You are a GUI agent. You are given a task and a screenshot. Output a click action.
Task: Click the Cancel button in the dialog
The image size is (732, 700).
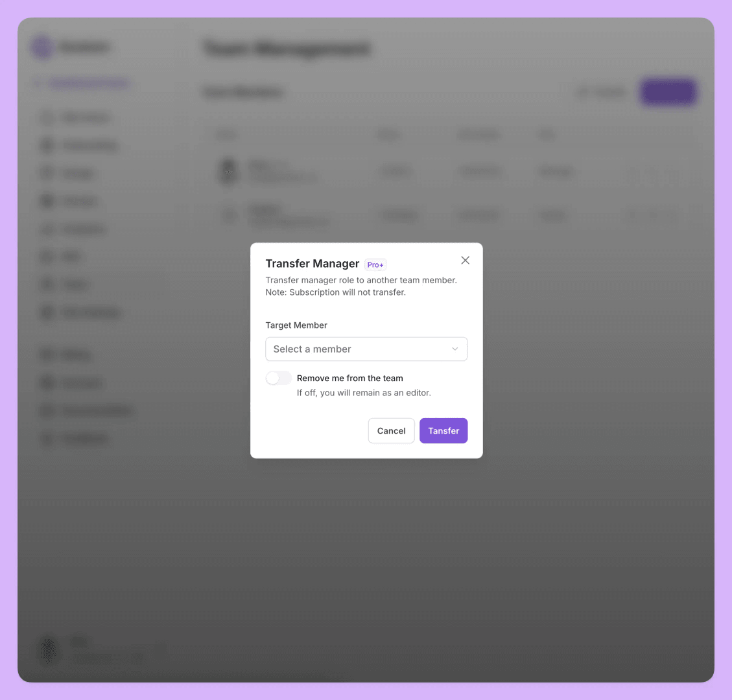point(391,430)
